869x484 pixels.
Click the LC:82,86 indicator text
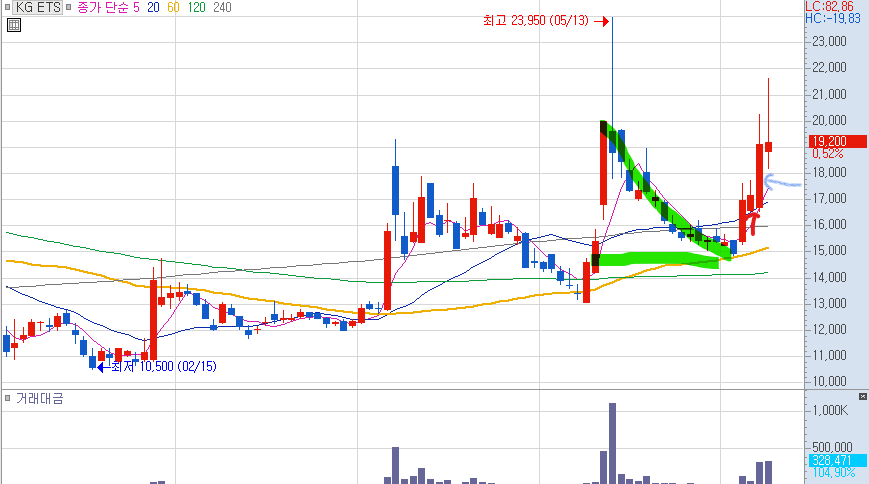(829, 7)
